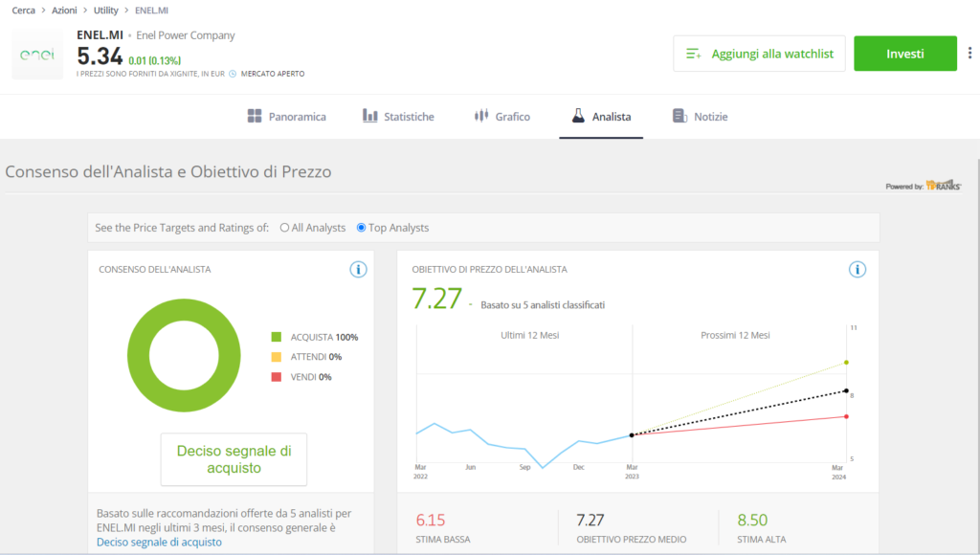
Task: Click the Basato su 5 analisti classificati text
Action: coord(543,305)
